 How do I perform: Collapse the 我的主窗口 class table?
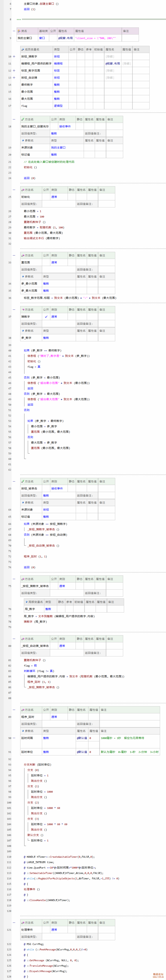14,31
